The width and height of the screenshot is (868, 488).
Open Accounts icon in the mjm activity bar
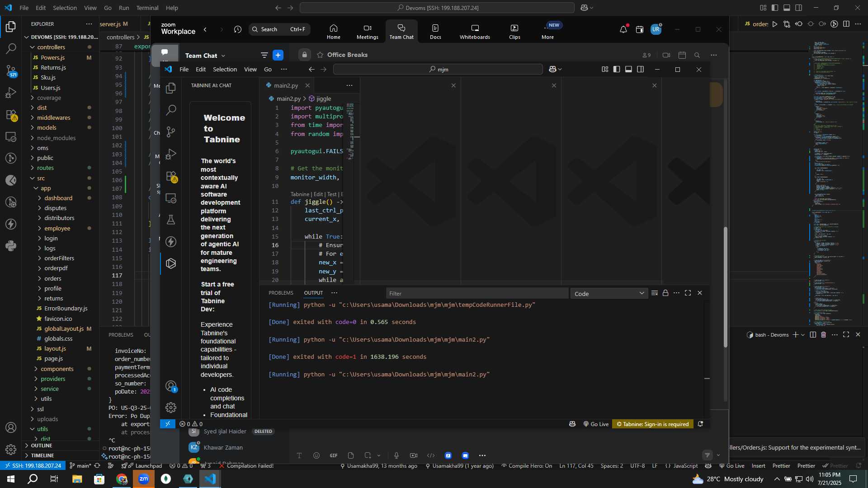coord(171,386)
